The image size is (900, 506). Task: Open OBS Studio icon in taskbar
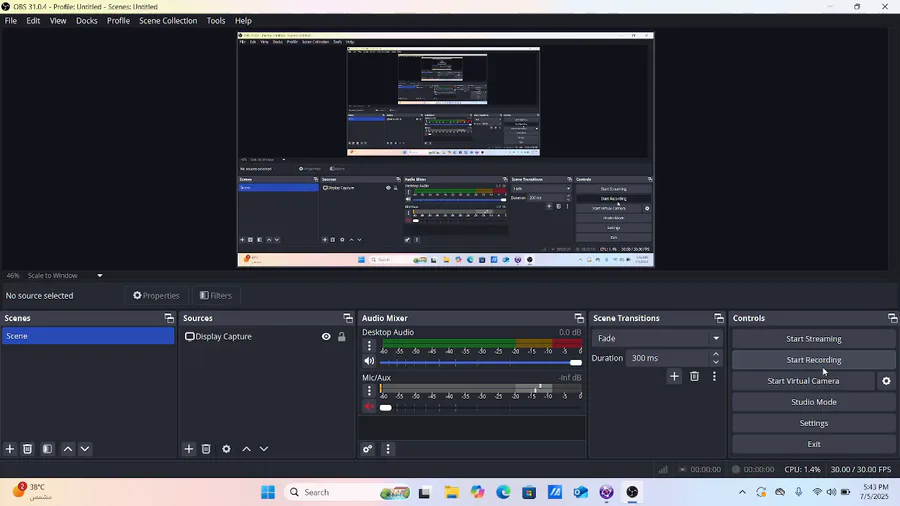pos(632,492)
